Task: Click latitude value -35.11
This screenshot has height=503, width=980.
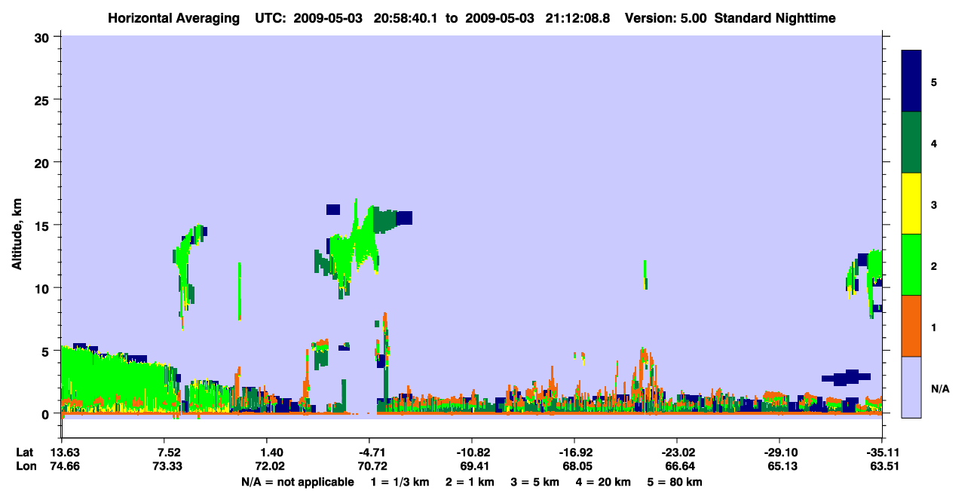Action: [x=881, y=452]
